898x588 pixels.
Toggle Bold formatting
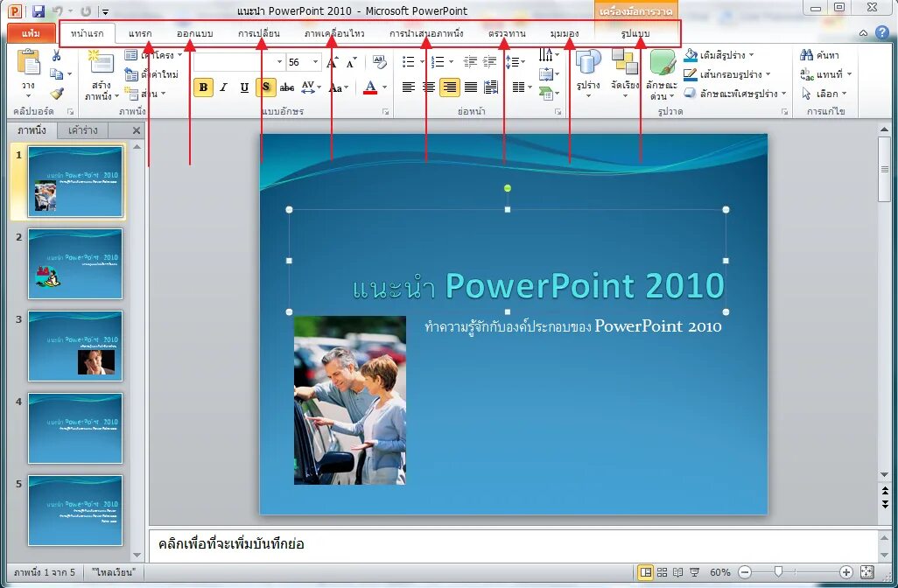(x=203, y=87)
